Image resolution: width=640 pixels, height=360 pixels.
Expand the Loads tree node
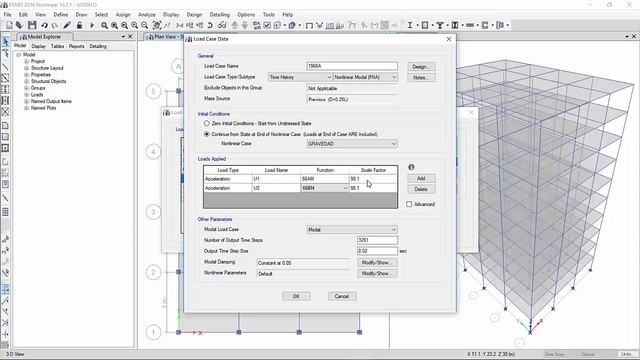pos(27,95)
